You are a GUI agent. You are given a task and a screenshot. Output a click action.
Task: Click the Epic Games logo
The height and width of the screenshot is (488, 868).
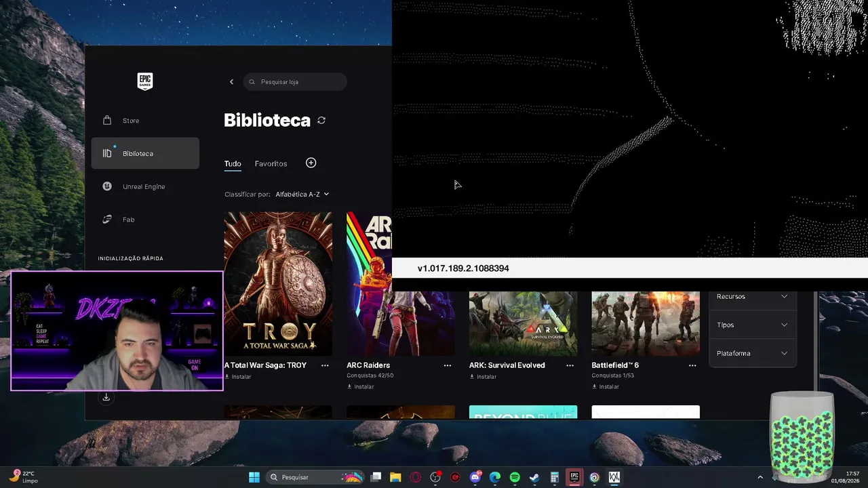point(145,81)
